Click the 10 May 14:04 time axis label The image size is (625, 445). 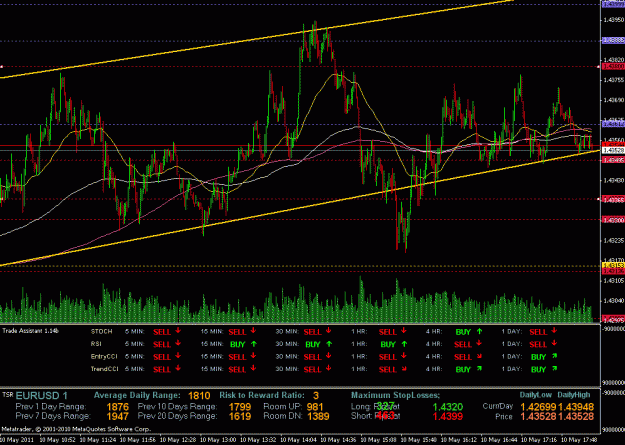(296, 439)
